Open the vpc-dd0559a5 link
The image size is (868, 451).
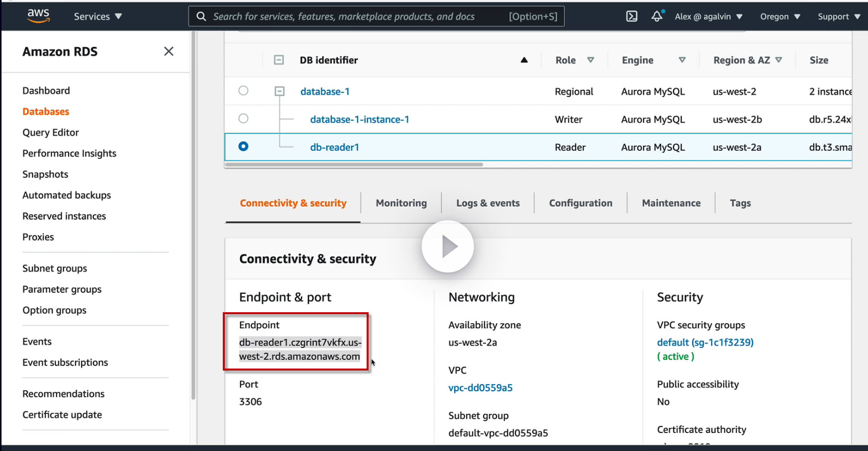coord(480,388)
